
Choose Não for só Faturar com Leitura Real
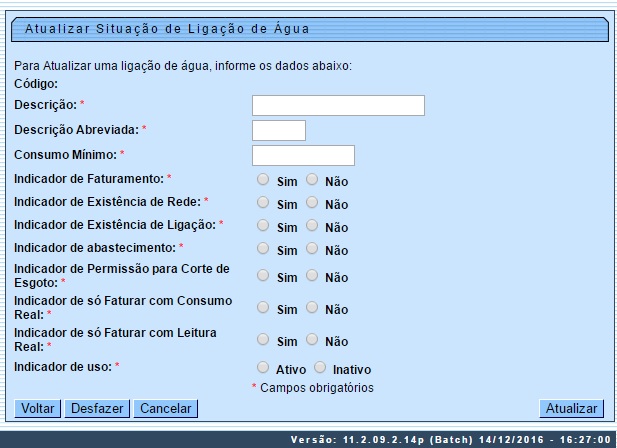[x=312, y=339]
